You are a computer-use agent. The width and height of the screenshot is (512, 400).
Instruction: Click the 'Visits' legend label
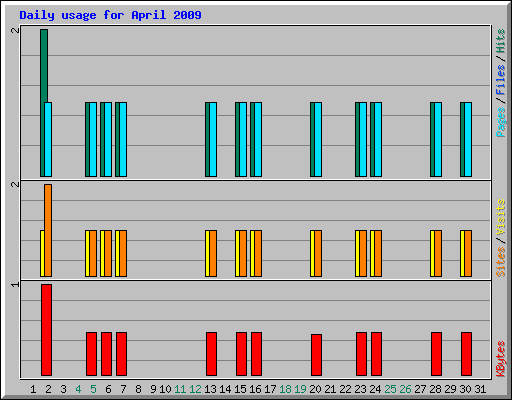point(501,217)
